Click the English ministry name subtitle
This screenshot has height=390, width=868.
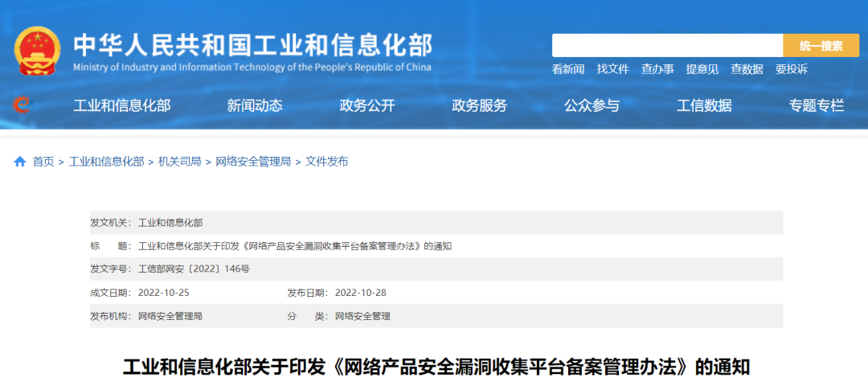coord(252,68)
